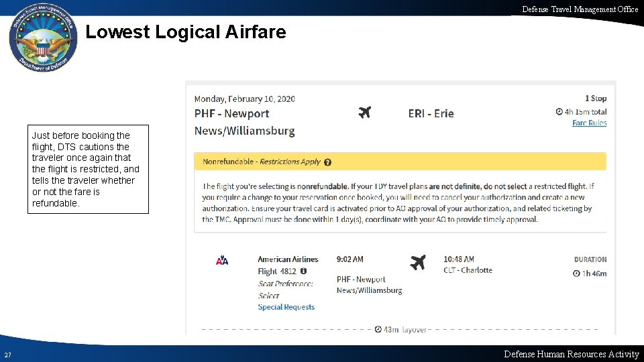
Task: Open the Fare Rules link
Action: pos(589,123)
